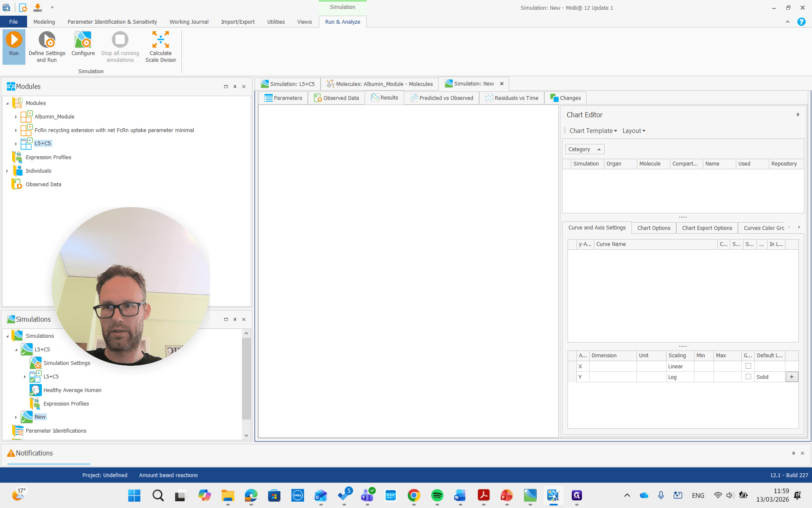Click the plus button in Y axis row
Viewport: 812px width, 508px height.
pos(792,377)
